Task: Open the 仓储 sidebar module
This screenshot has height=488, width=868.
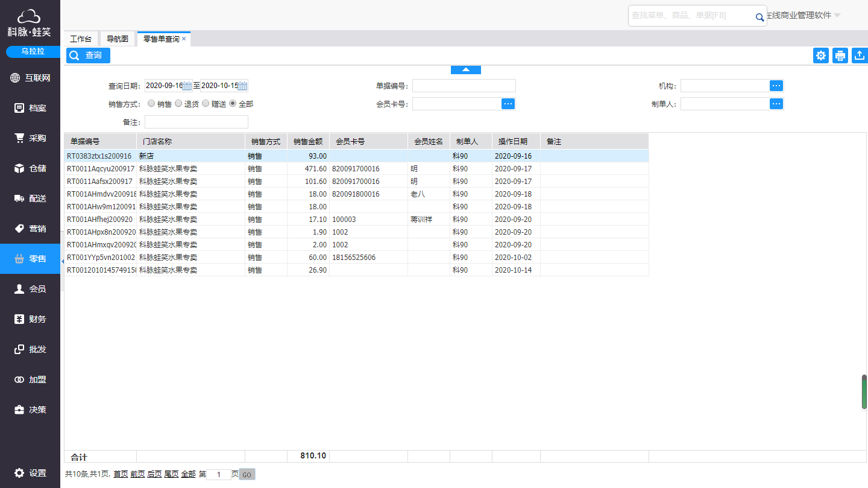Action: coord(30,168)
